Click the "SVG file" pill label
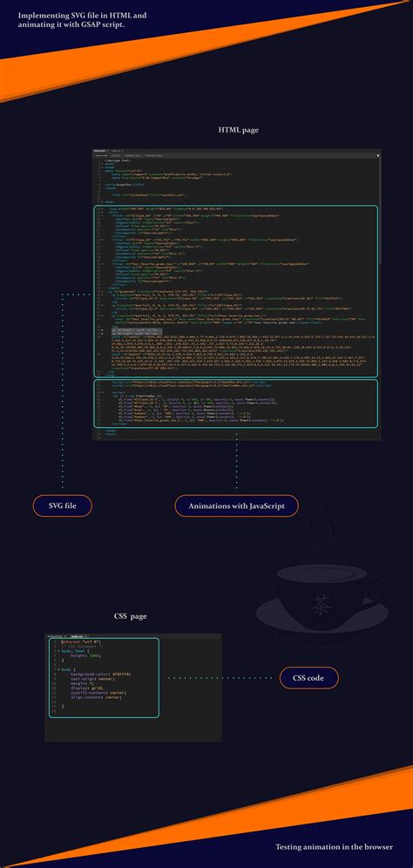The image size is (413, 868). 62,505
